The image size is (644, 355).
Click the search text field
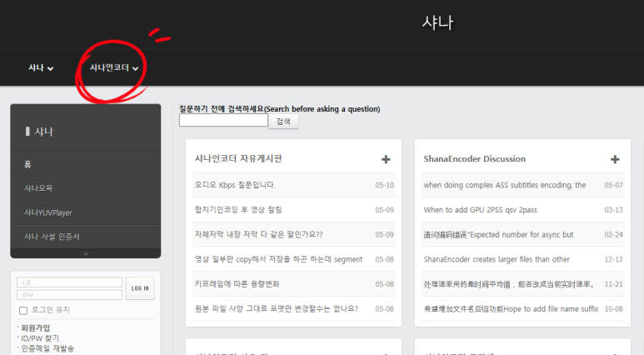coord(223,120)
